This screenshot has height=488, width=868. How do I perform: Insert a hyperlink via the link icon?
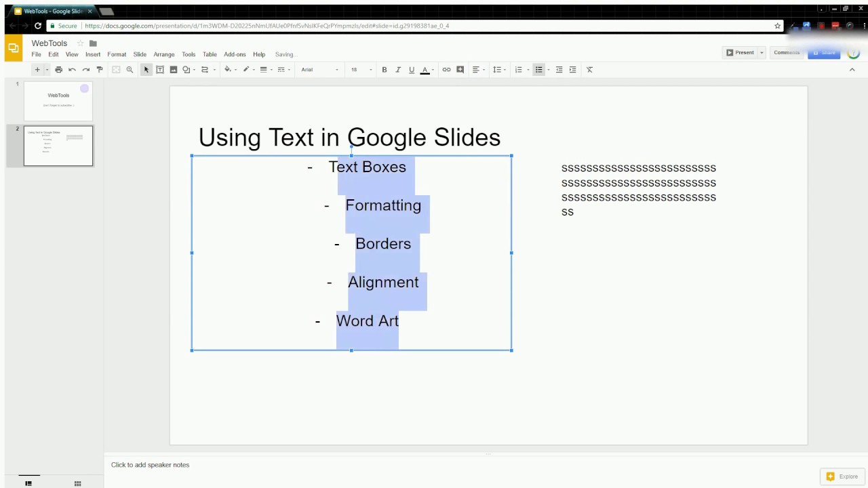pos(446,70)
